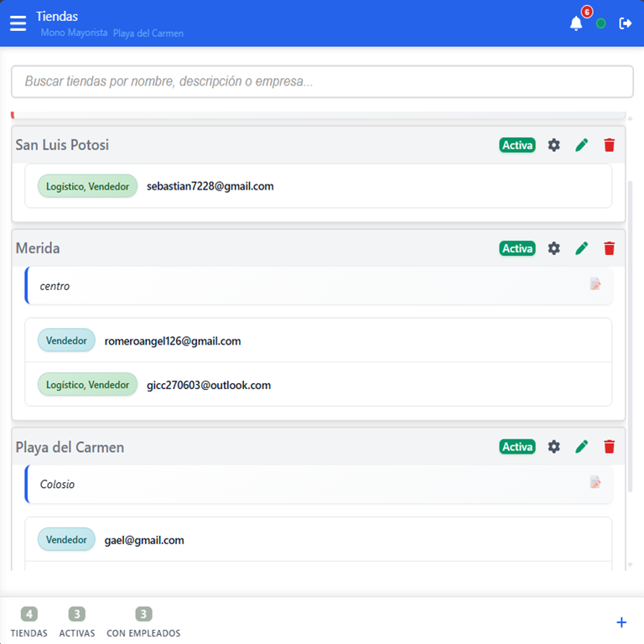Delete the San Luis Potosi store
644x644 pixels.
click(610, 145)
